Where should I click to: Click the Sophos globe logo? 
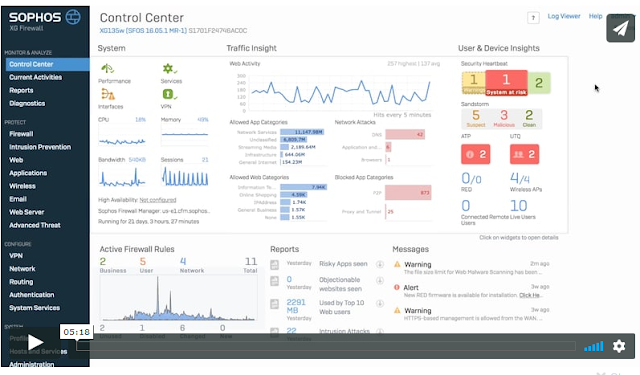coord(73,17)
